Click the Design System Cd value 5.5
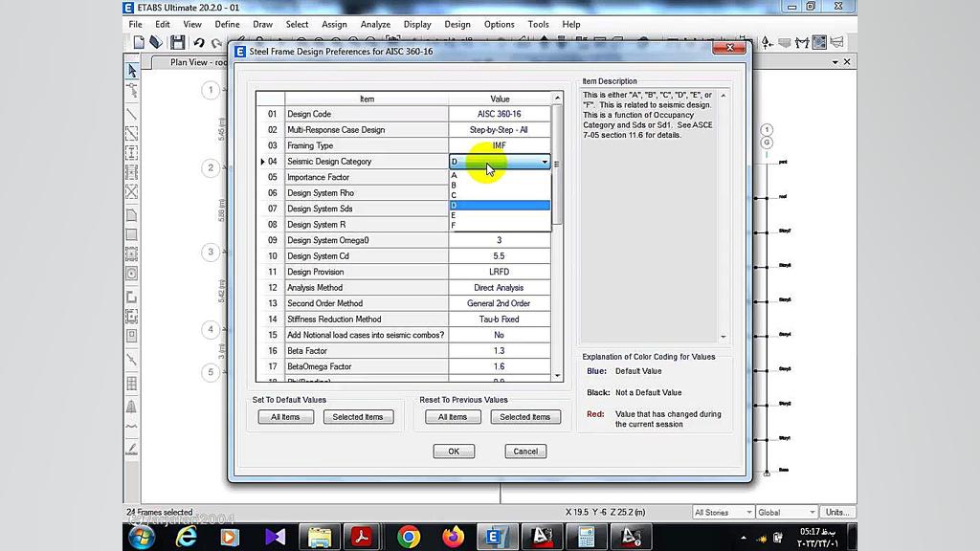Image resolution: width=980 pixels, height=551 pixels. tap(499, 256)
